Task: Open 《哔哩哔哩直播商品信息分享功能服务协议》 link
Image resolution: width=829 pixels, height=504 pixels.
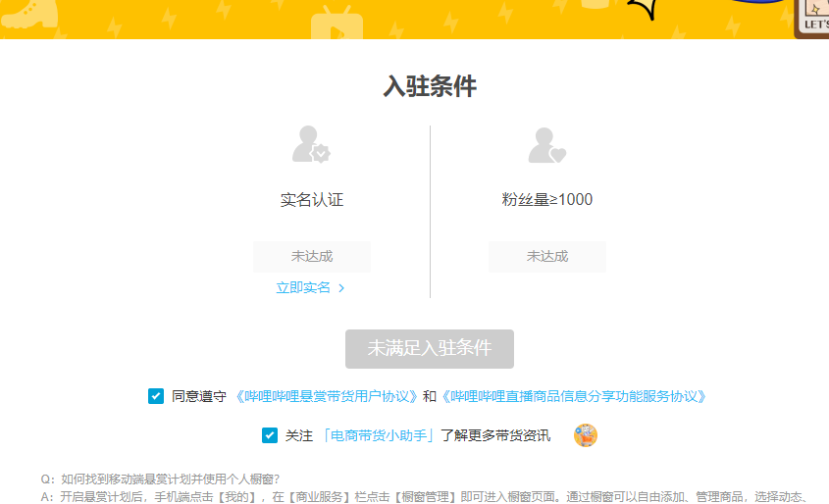Action: (x=574, y=396)
